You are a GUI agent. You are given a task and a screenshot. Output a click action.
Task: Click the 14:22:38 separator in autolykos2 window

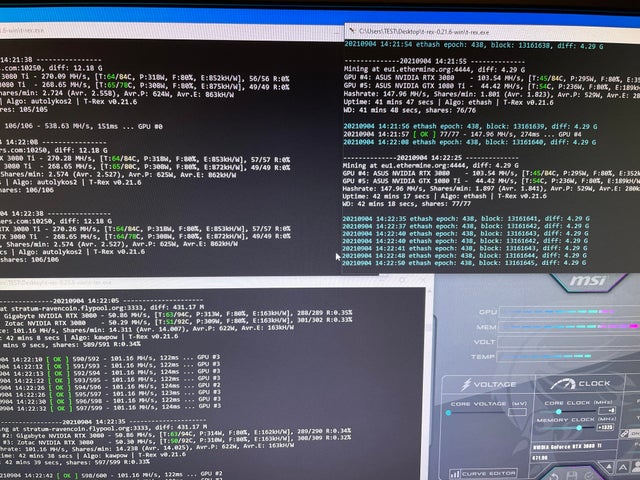coord(55,213)
